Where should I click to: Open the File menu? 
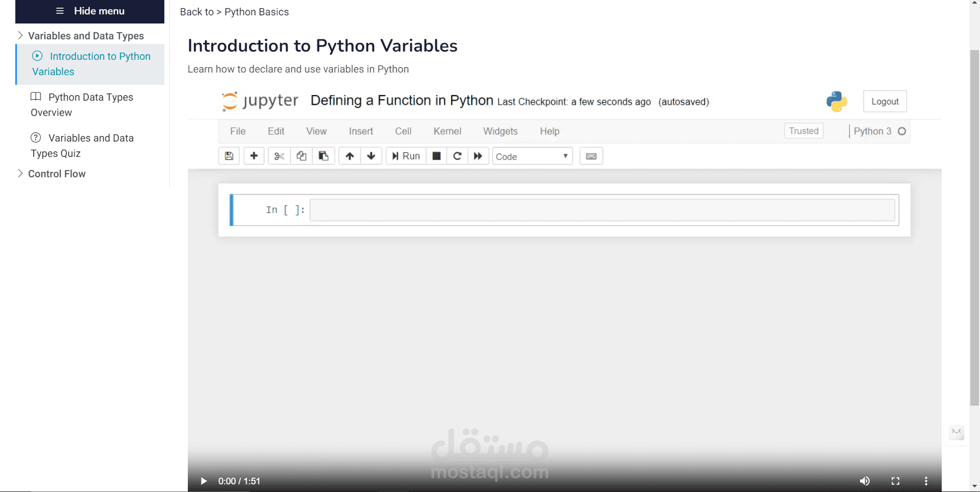click(238, 131)
